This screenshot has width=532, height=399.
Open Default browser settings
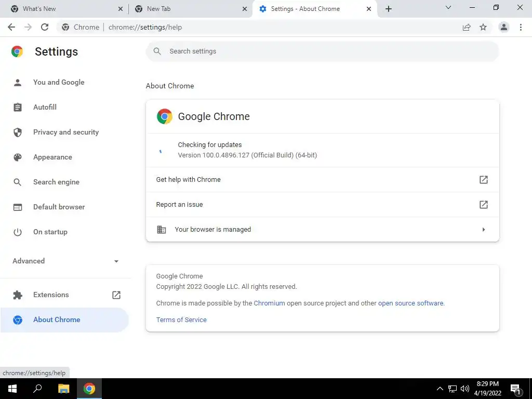tap(64, 207)
